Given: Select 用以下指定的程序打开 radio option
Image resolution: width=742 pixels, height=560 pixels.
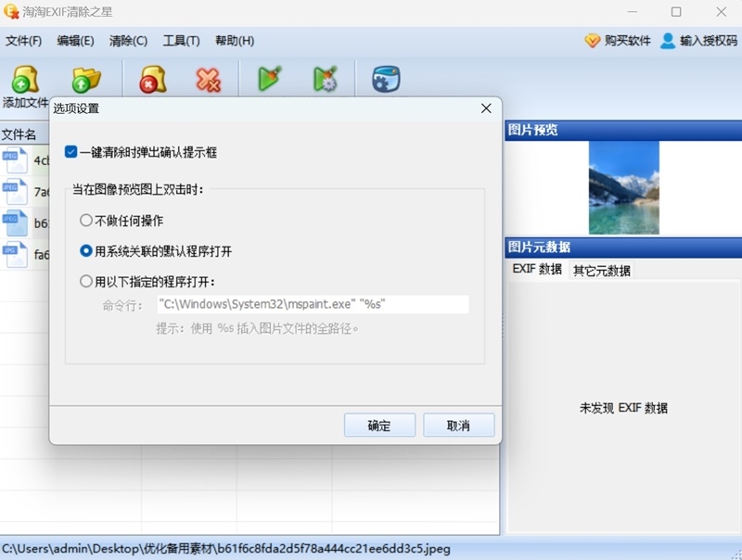Looking at the screenshot, I should [85, 282].
